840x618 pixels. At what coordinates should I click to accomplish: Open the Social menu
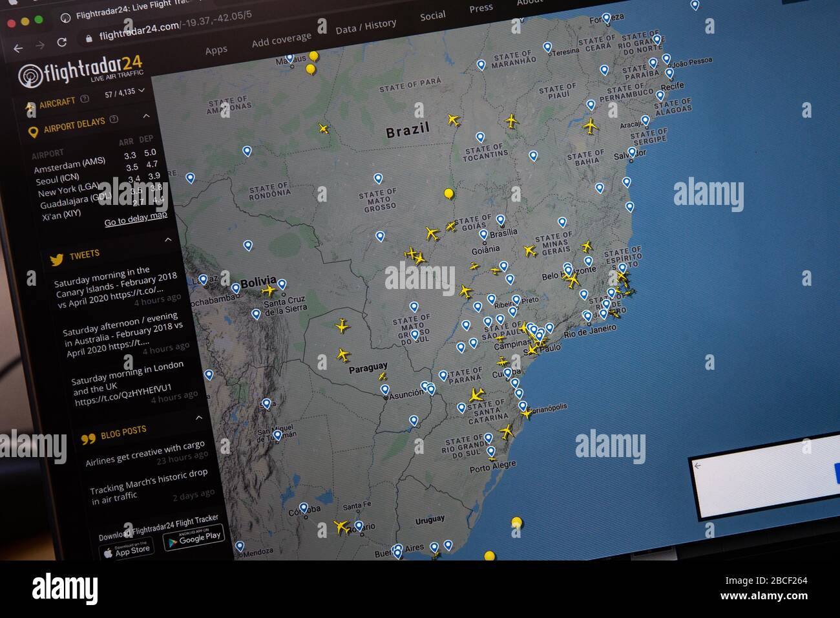[x=432, y=16]
